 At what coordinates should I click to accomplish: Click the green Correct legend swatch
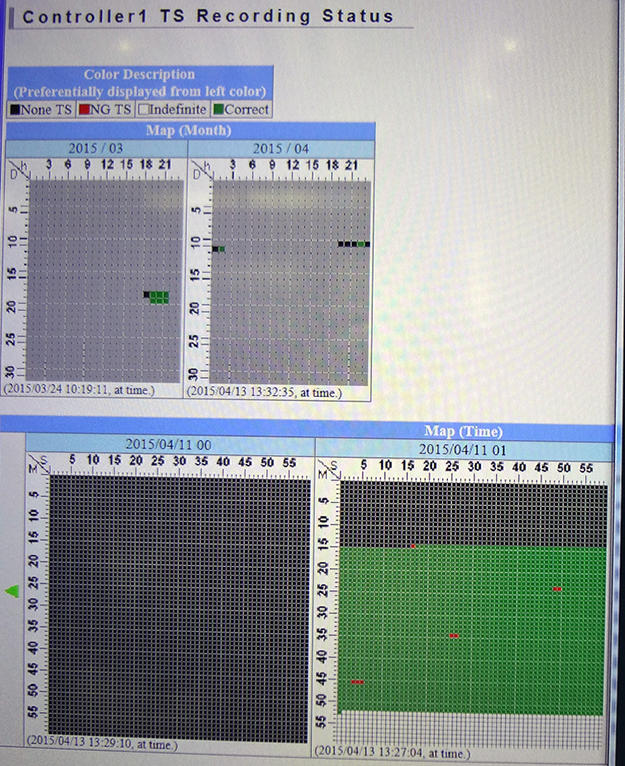pyautogui.click(x=219, y=109)
